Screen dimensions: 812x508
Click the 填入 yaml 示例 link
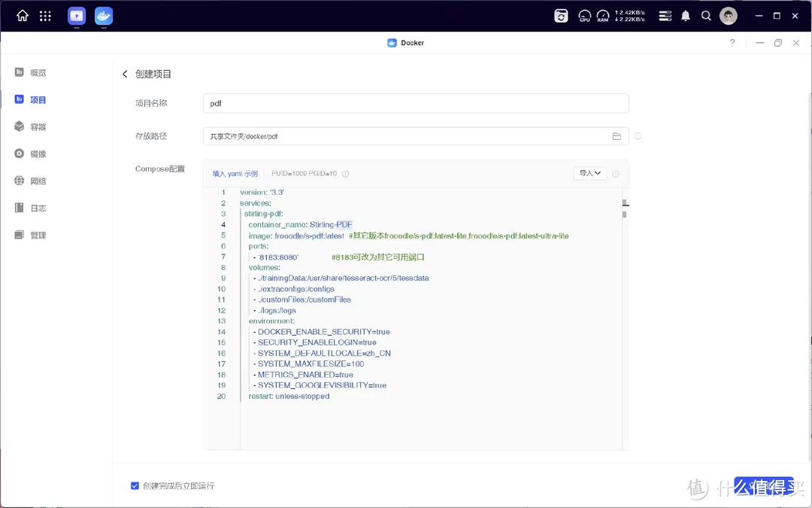[235, 174]
